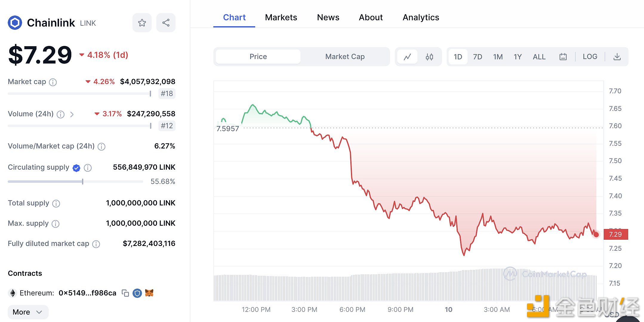Click the 7.29 price label on axis
644x322 pixels.
tap(616, 234)
